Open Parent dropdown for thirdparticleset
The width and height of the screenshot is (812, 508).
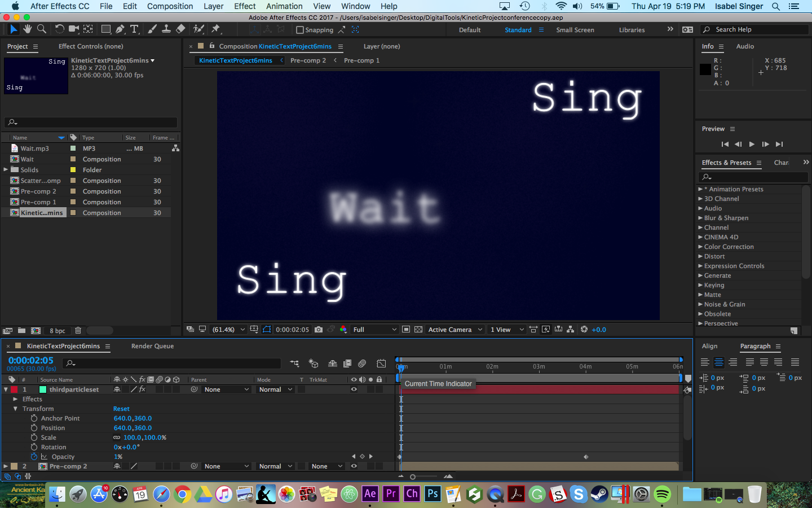pyautogui.click(x=227, y=389)
